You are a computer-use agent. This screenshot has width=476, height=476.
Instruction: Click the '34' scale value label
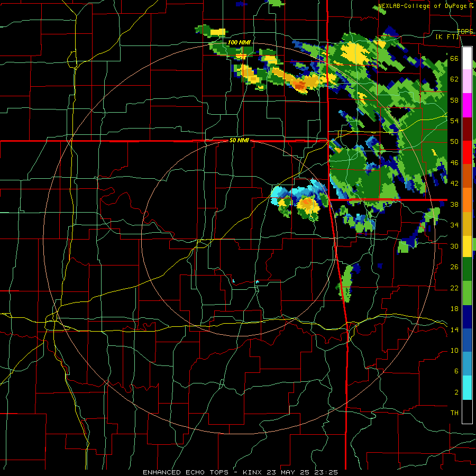454,225
